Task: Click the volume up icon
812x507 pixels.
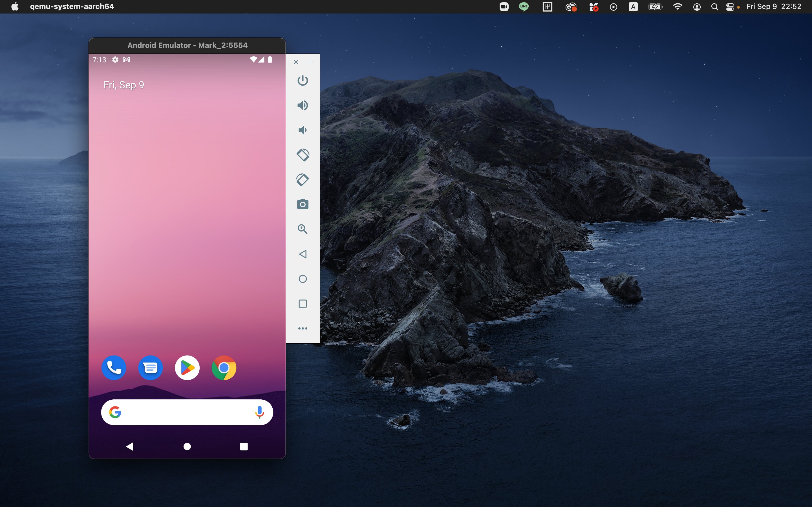Action: (302, 105)
